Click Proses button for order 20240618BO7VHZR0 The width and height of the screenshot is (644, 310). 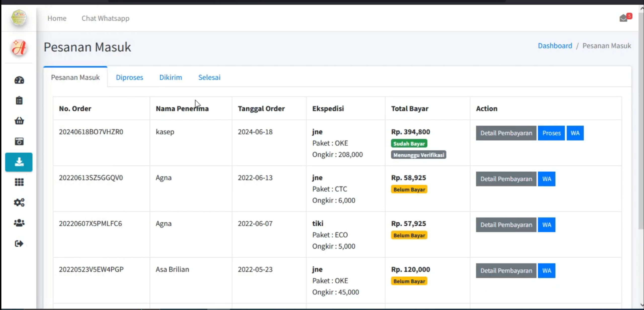click(551, 133)
